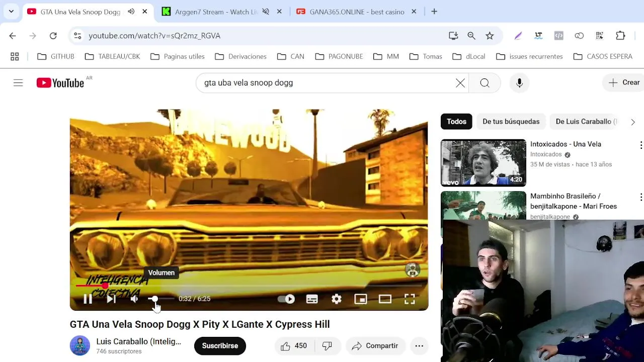Open the tab search dropdown
The width and height of the screenshot is (644, 362).
11,12
